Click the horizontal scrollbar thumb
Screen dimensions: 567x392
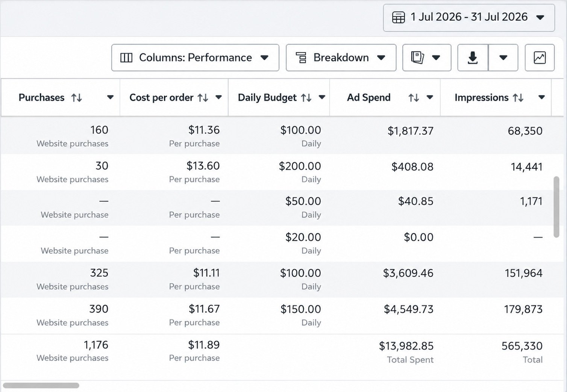(x=41, y=385)
